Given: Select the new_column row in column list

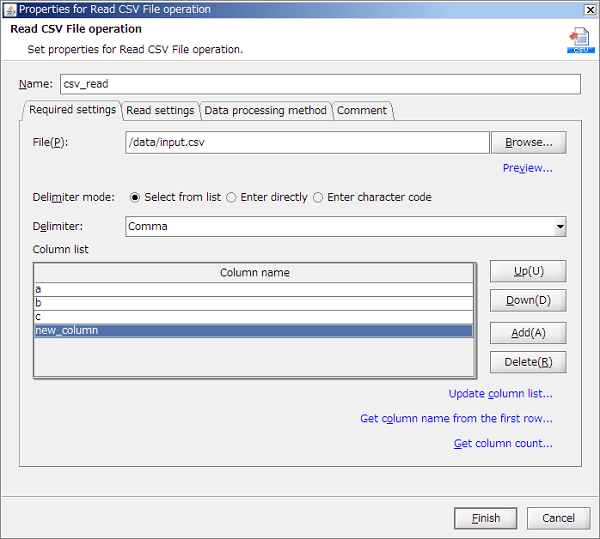Looking at the screenshot, I should pos(253,330).
